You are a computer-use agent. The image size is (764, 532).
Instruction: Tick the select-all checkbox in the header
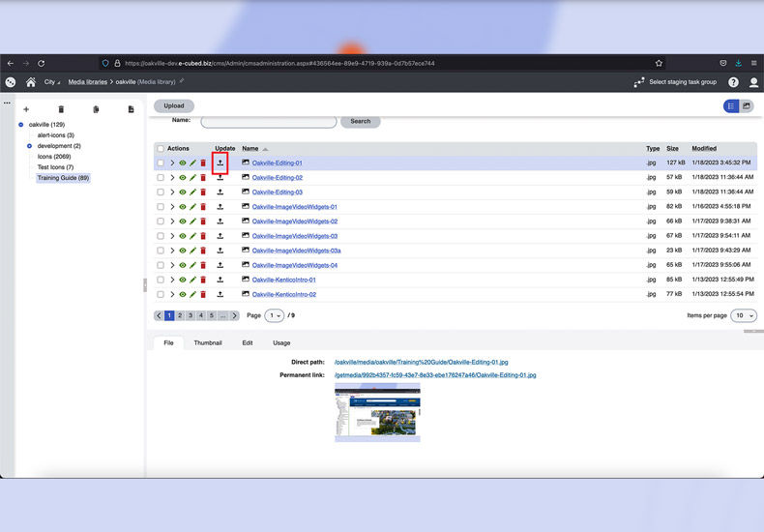coord(161,149)
